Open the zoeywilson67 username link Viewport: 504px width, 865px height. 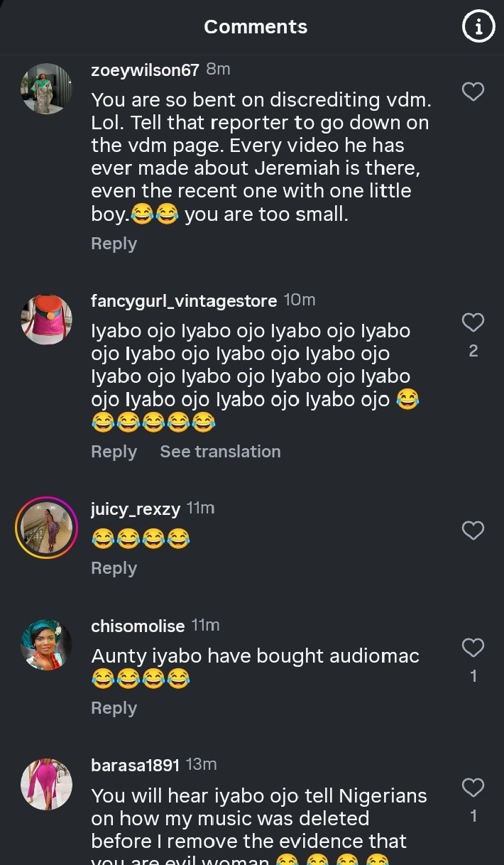[x=145, y=70]
